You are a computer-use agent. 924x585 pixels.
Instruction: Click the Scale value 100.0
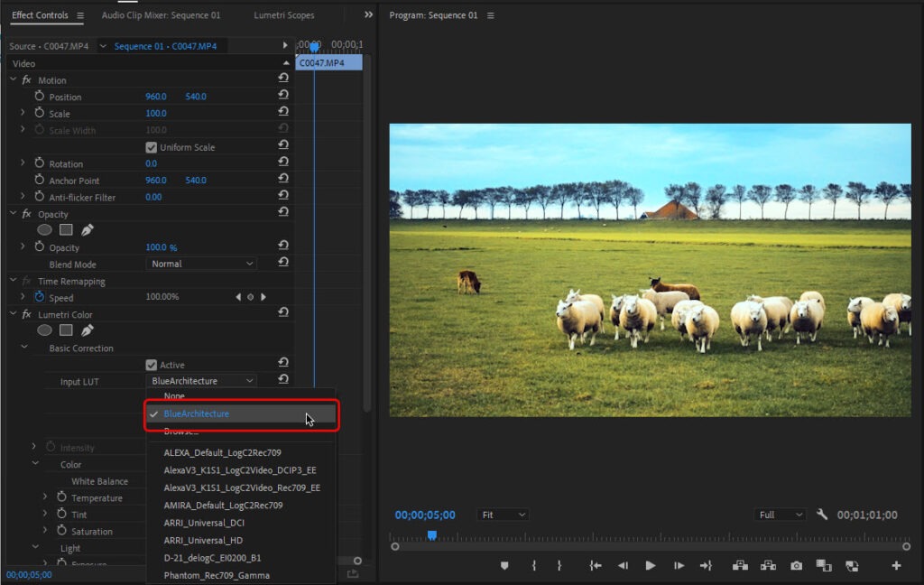coord(156,113)
